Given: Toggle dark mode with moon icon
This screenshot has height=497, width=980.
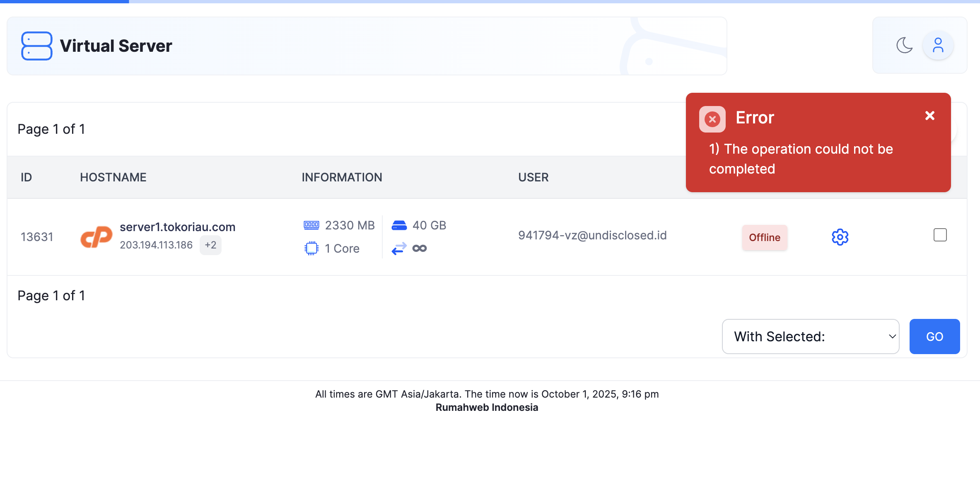Looking at the screenshot, I should [x=904, y=45].
